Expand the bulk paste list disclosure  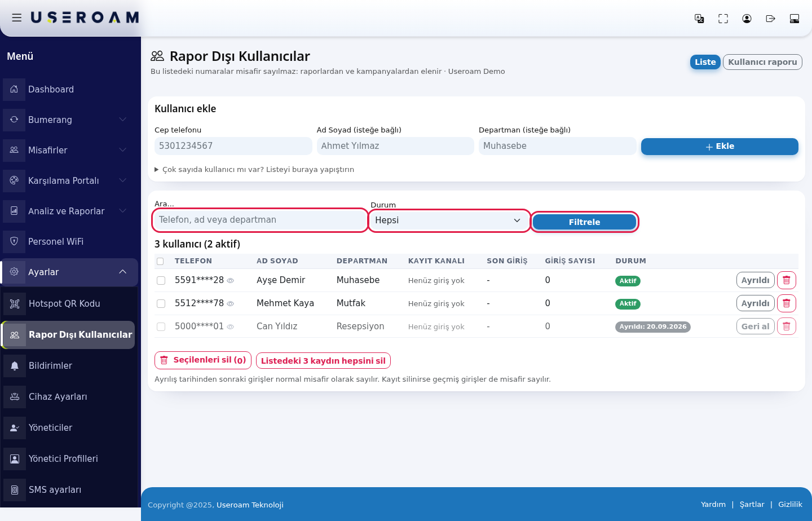coord(254,170)
